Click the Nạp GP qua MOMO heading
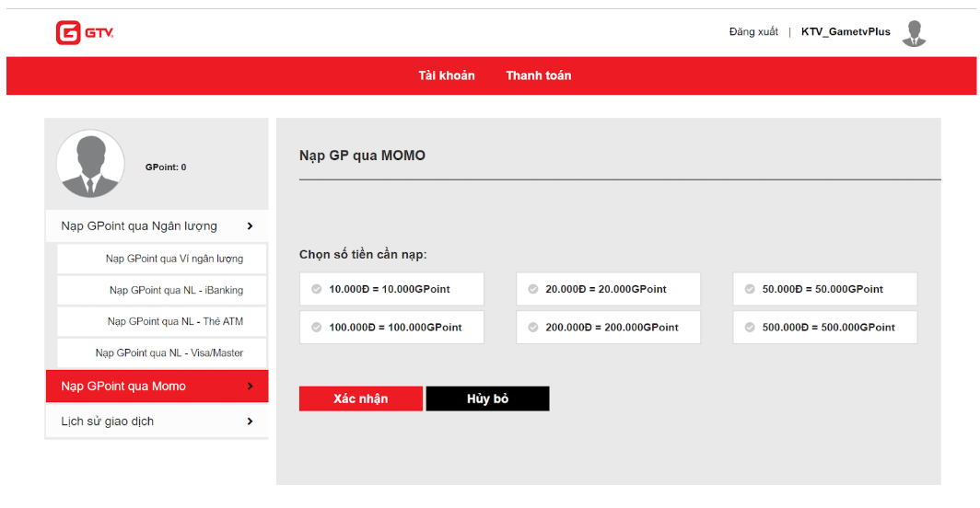 (362, 156)
